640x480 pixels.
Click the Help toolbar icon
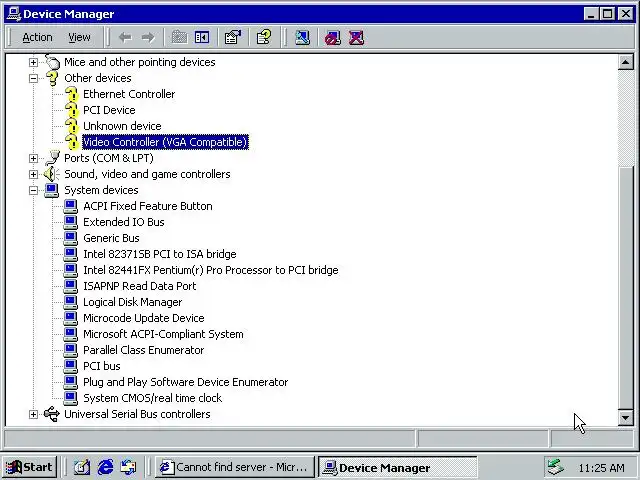tap(264, 38)
